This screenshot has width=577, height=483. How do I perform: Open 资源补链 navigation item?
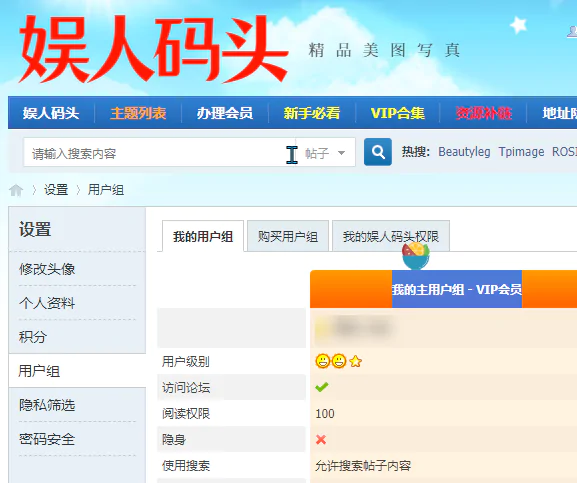coord(484,113)
